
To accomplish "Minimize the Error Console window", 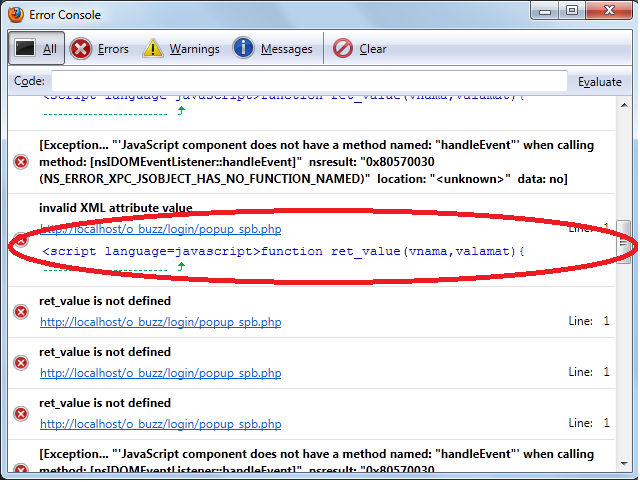I will coord(545,11).
